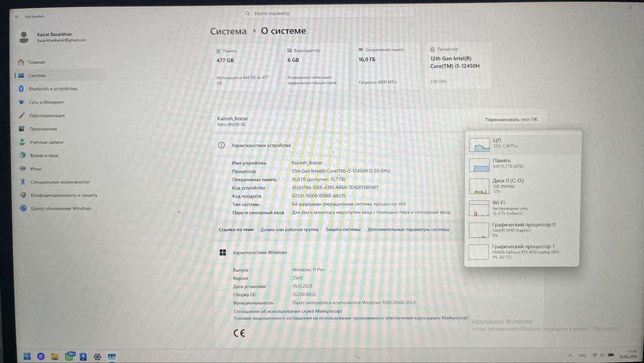
Task: Open the Видеоадаптер 6 GB card
Action: (x=314, y=66)
